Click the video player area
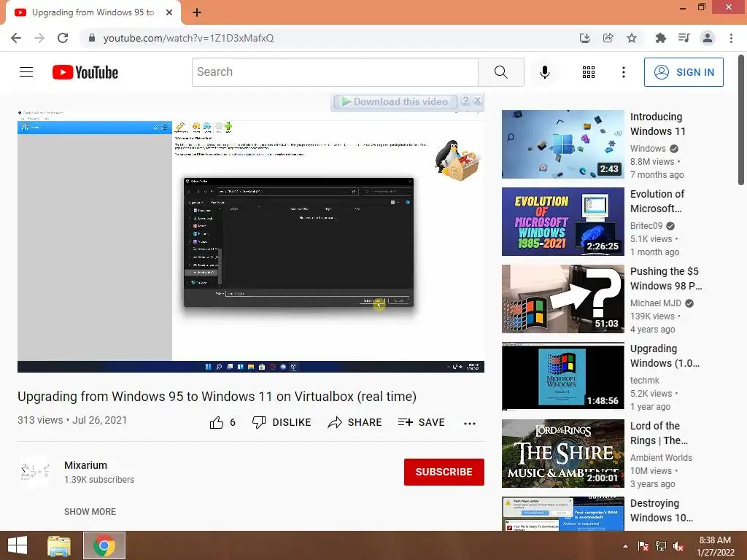 (x=251, y=241)
